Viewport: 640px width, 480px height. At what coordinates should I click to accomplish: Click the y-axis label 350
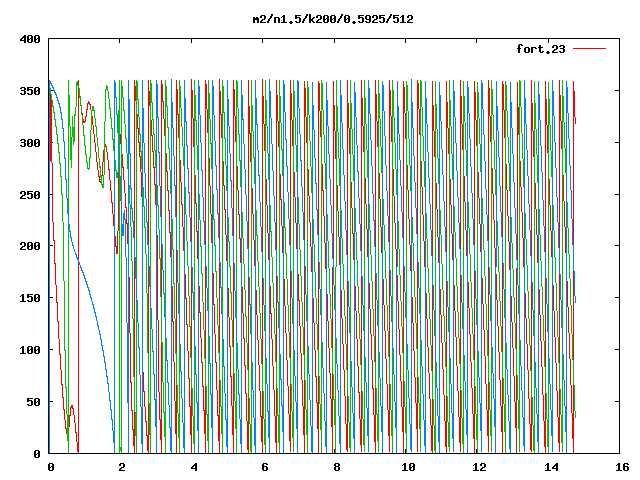pos(30,91)
